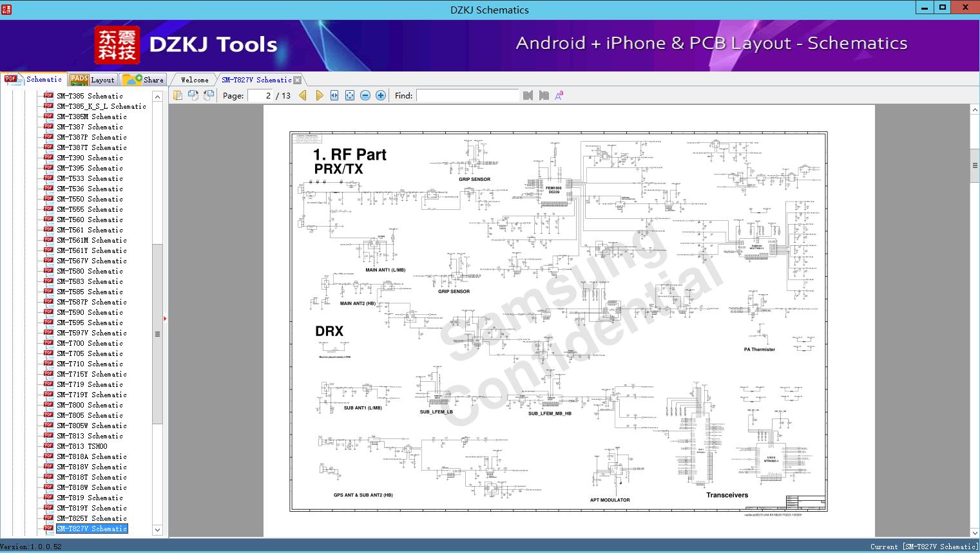Open SM-T555 Schematic
This screenshot has height=553, width=980.
coord(90,209)
